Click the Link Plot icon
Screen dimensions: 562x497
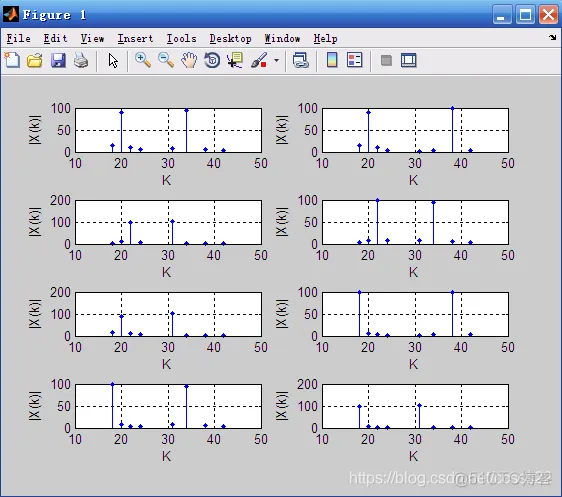pos(301,60)
